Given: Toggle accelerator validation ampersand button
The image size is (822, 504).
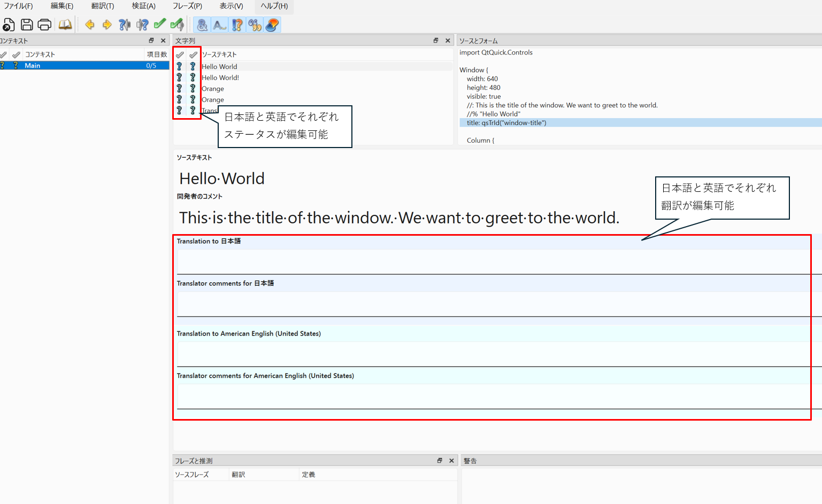Looking at the screenshot, I should pos(202,25).
